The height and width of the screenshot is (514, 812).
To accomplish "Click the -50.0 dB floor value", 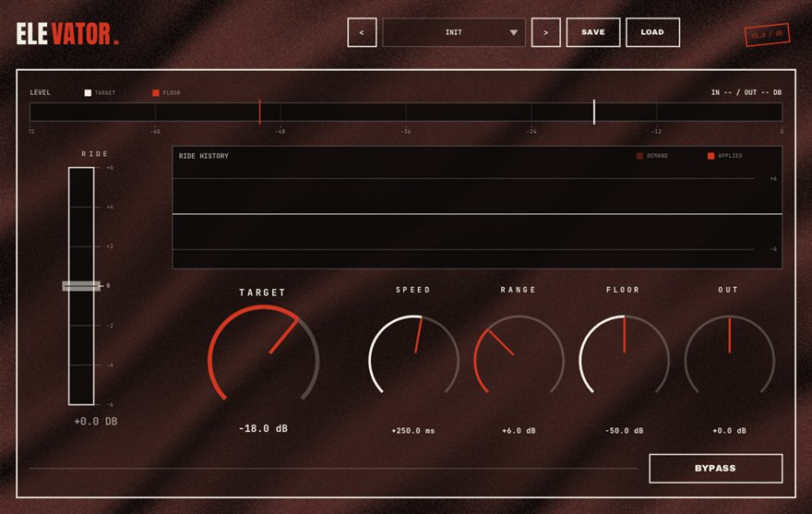I will [624, 431].
